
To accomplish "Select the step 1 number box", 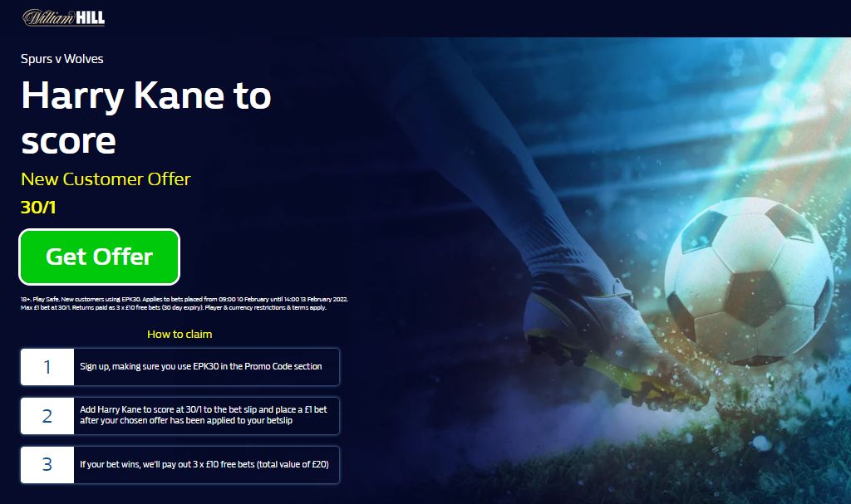I will pyautogui.click(x=47, y=367).
